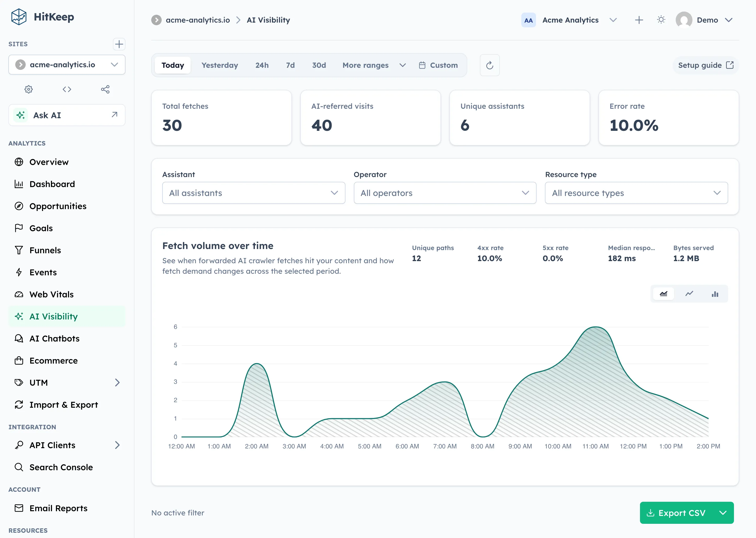
Task: Click the Error rate card
Action: point(669,118)
